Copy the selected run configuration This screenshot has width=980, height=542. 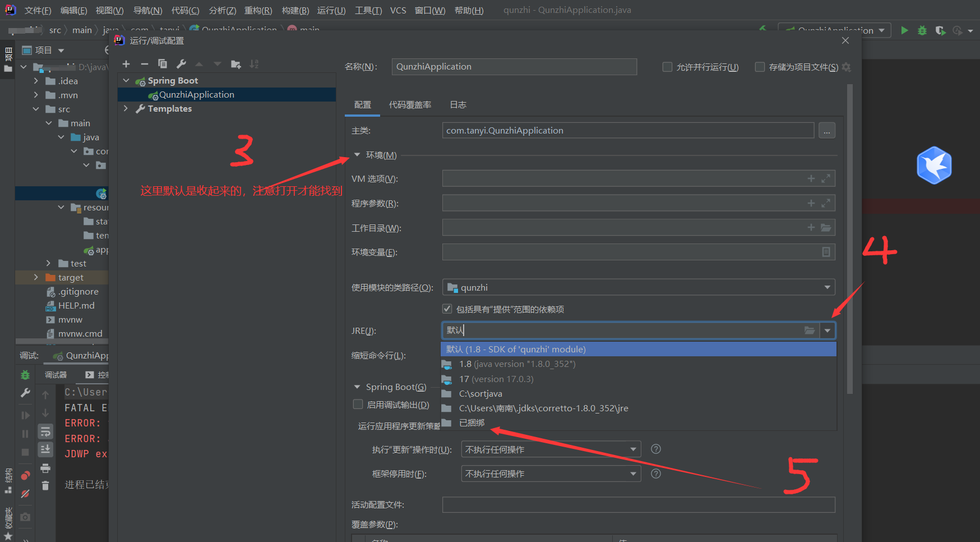pos(163,64)
